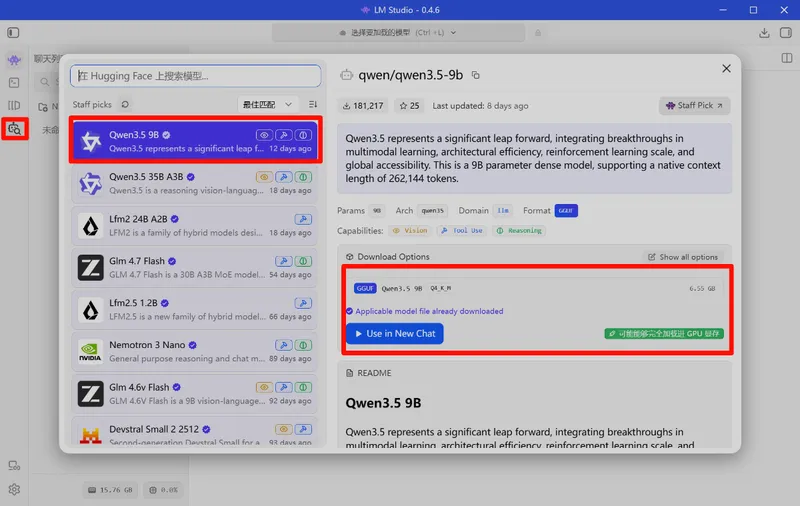Click reasoning badge on Glm 4.7 Flash

click(x=303, y=261)
